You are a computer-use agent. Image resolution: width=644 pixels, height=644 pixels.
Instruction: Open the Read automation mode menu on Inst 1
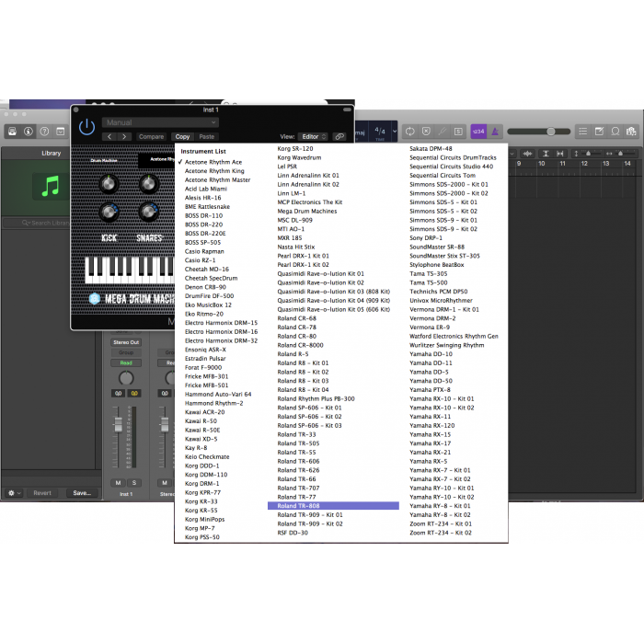(126, 363)
